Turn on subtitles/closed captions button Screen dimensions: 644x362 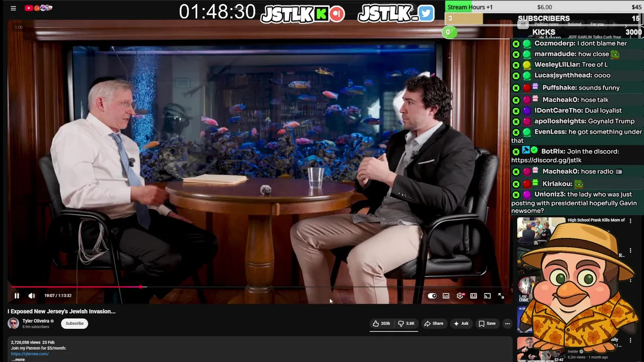click(x=446, y=296)
